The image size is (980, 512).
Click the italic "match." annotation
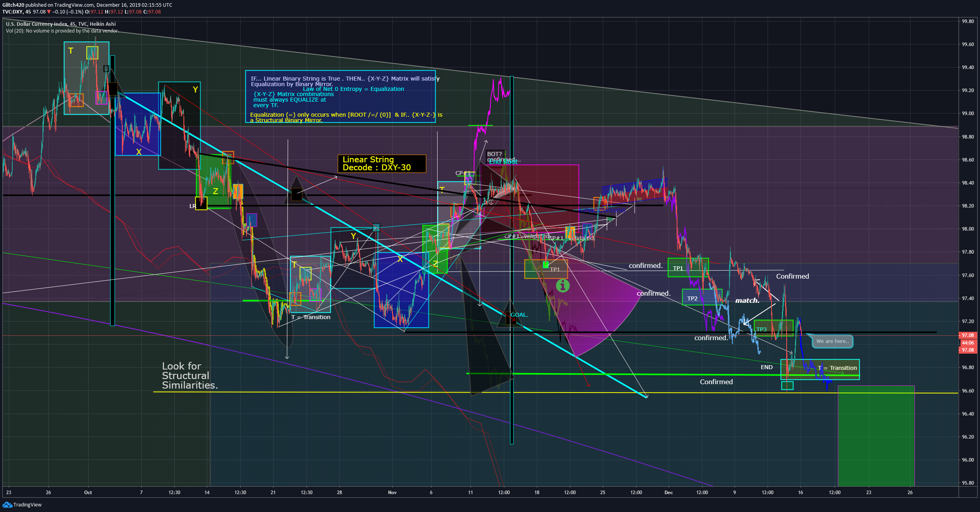[747, 300]
